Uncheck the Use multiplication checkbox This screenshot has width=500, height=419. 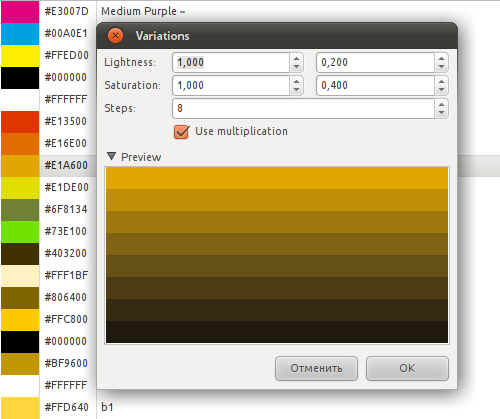(182, 131)
